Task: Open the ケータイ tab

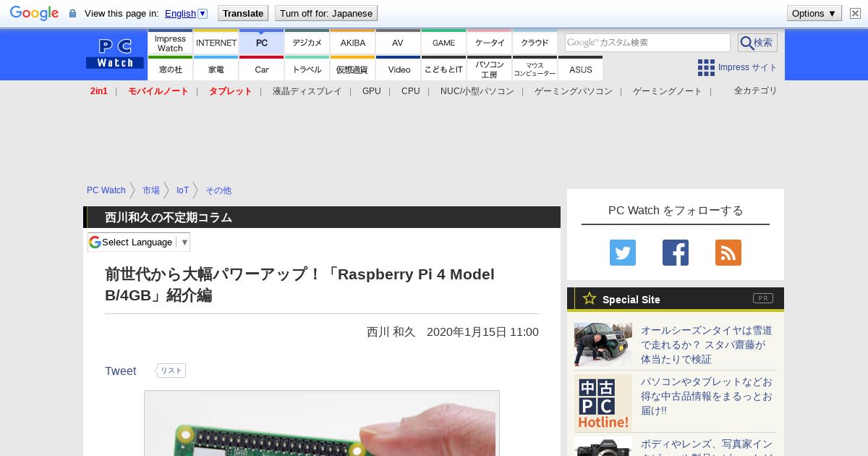Action: point(490,43)
